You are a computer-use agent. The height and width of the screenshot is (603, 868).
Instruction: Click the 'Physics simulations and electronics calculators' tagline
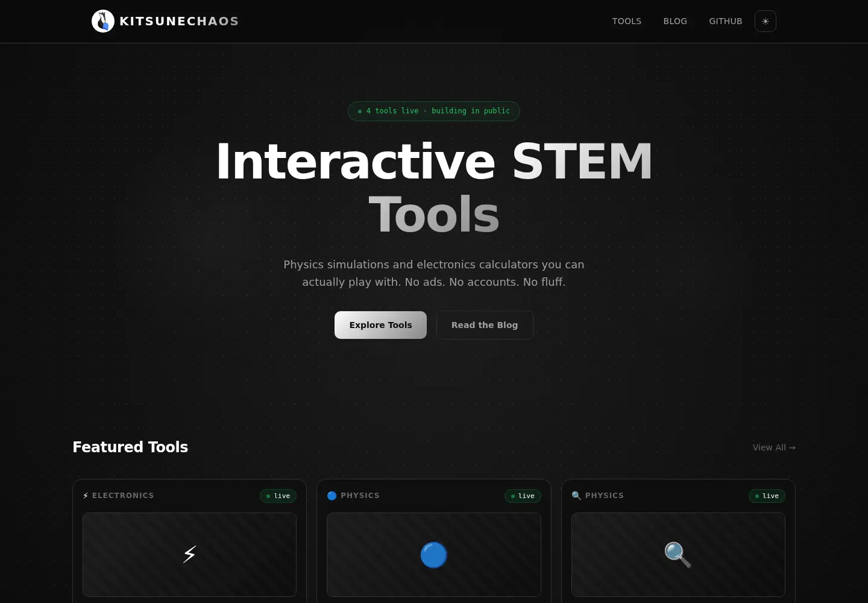(434, 273)
